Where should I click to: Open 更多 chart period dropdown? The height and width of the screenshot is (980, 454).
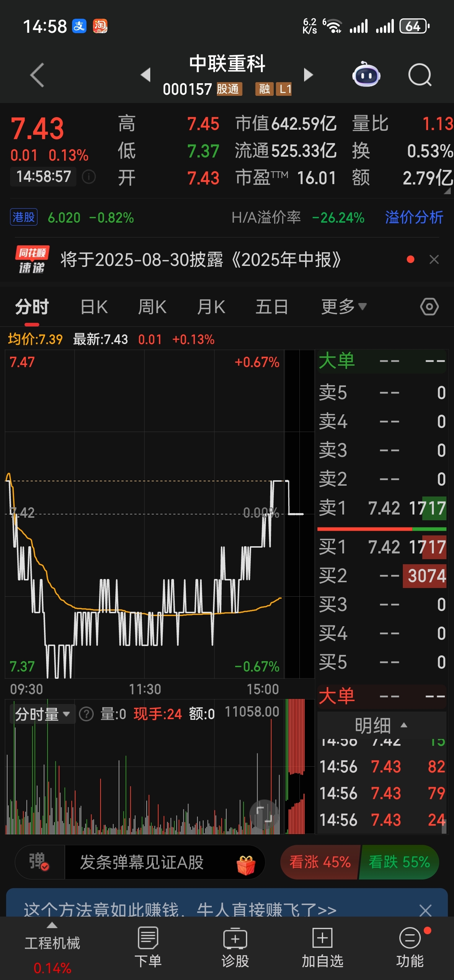tap(344, 307)
